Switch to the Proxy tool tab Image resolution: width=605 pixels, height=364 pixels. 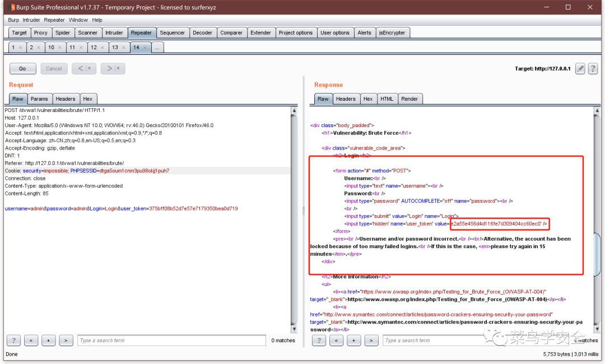(41, 32)
